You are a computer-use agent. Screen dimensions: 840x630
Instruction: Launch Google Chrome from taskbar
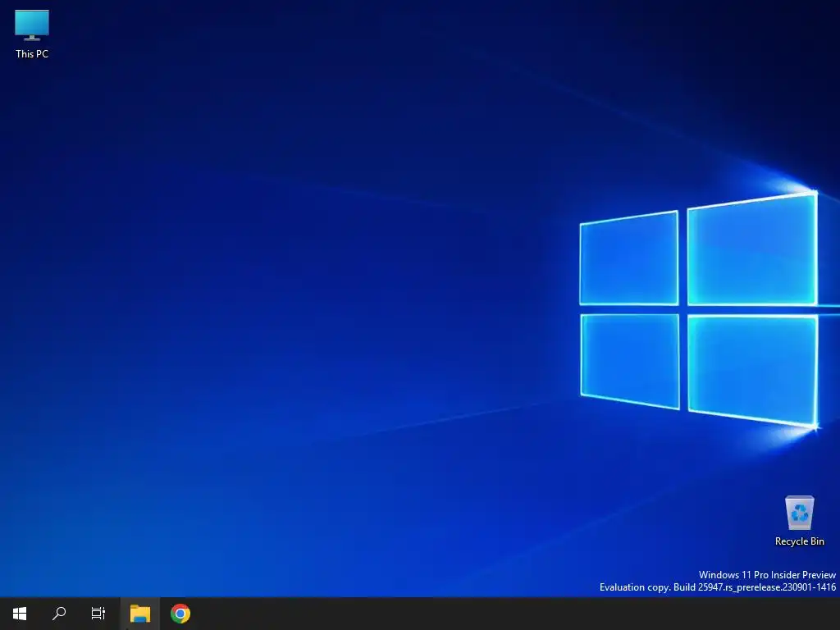click(x=180, y=614)
